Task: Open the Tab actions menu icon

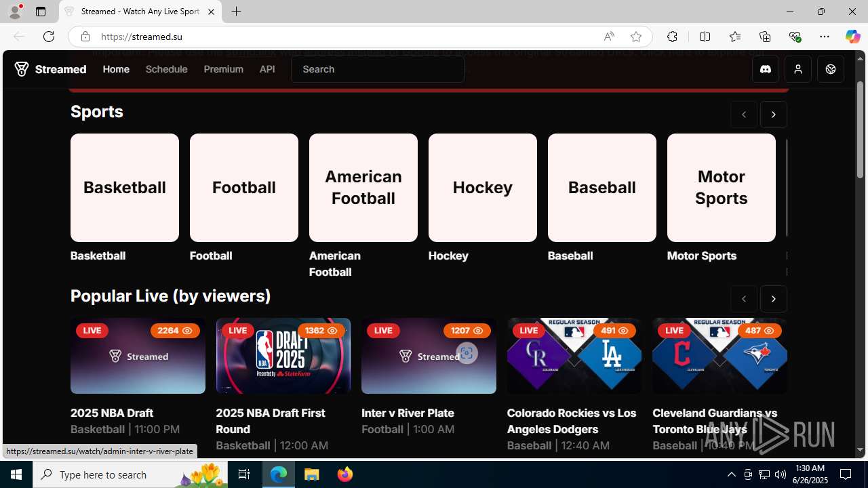Action: point(41,12)
